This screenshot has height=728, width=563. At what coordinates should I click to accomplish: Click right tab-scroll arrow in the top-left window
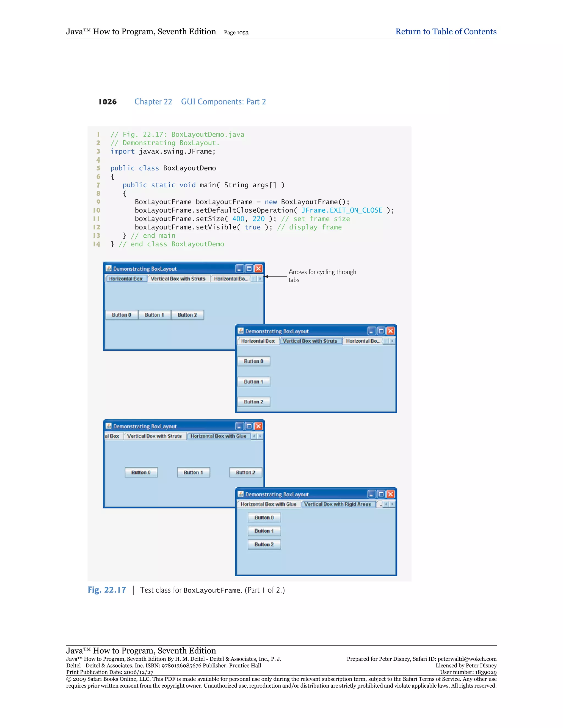pyautogui.click(x=260, y=279)
